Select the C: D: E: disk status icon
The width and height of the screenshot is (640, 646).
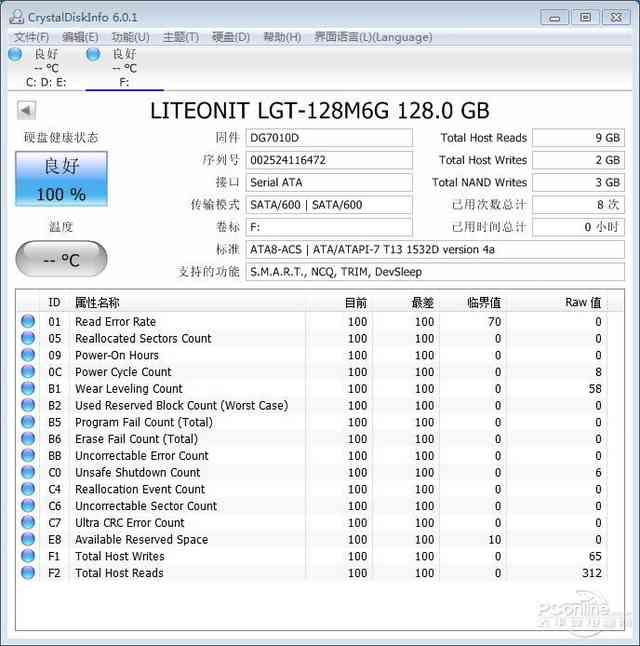15,54
